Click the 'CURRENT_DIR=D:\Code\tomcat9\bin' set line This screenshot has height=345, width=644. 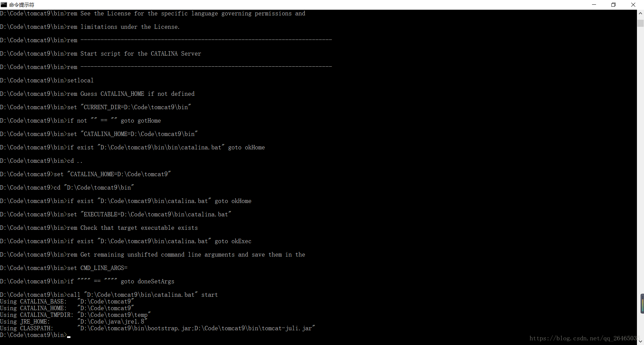96,107
